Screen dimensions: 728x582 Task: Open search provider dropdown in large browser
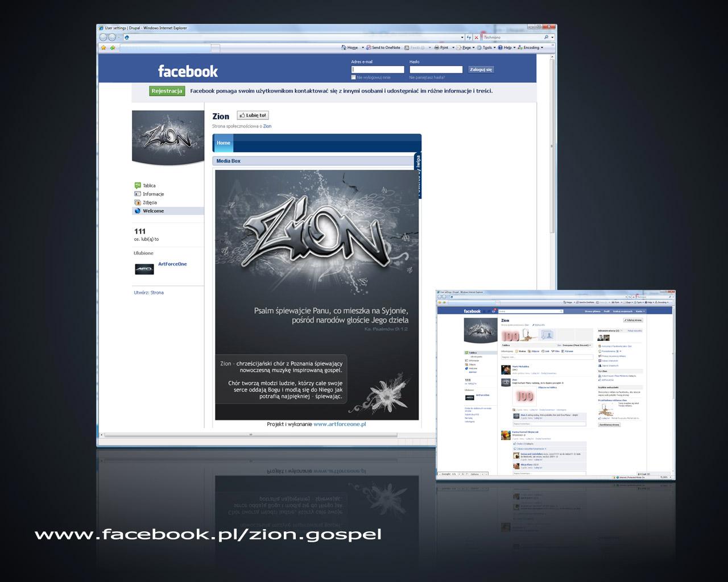coord(552,37)
